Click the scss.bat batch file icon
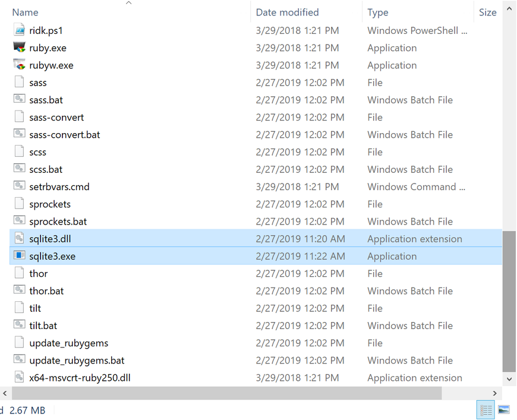Screen dimensions: 517x420 coord(20,169)
